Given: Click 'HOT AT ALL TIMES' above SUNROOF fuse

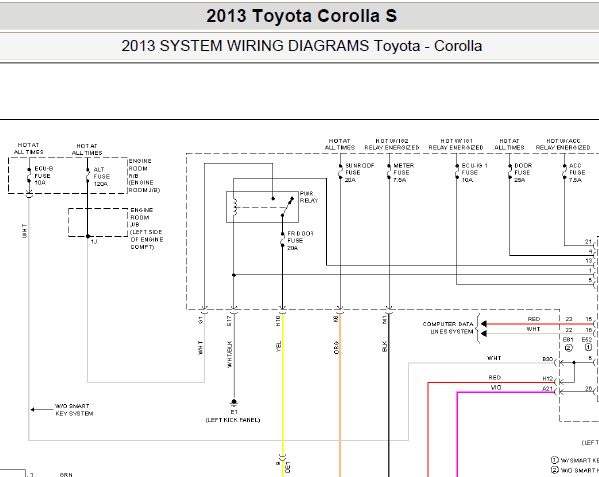Looking at the screenshot, I should point(340,144).
